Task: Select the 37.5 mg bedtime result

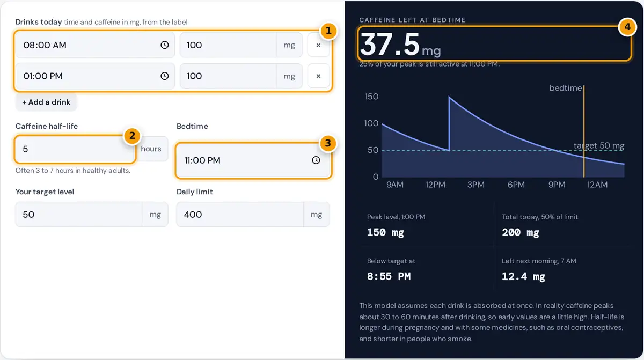Action: tap(400, 44)
